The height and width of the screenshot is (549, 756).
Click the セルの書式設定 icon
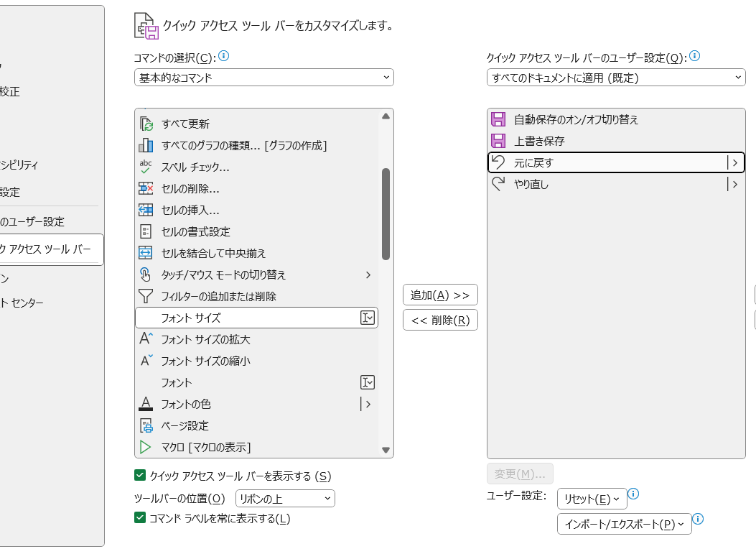(x=146, y=231)
